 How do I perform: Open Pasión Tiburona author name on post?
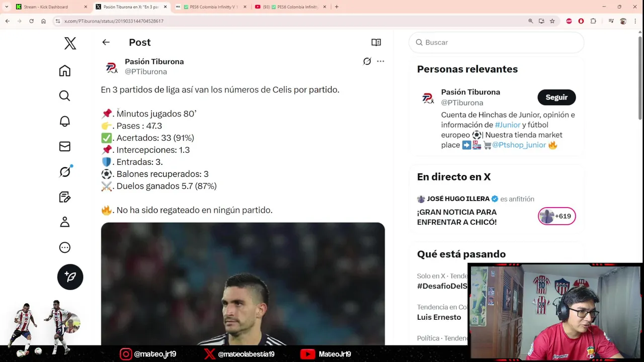tap(154, 61)
